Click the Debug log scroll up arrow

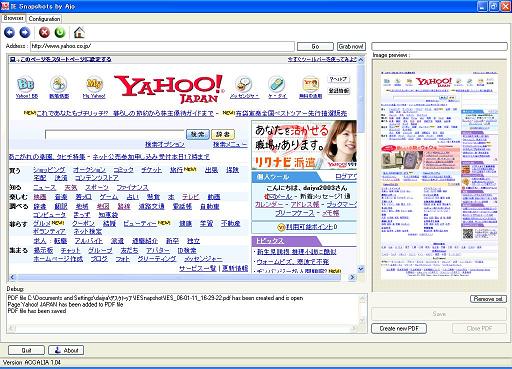click(363, 299)
